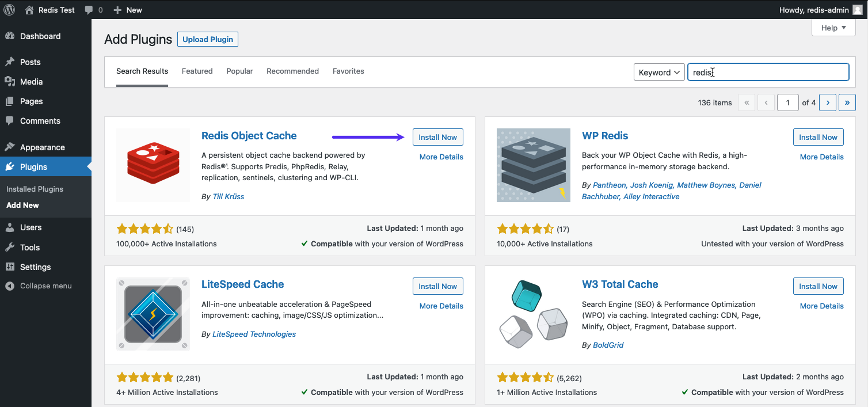Select the Users icon in the sidebar
The image size is (868, 407).
tap(12, 227)
